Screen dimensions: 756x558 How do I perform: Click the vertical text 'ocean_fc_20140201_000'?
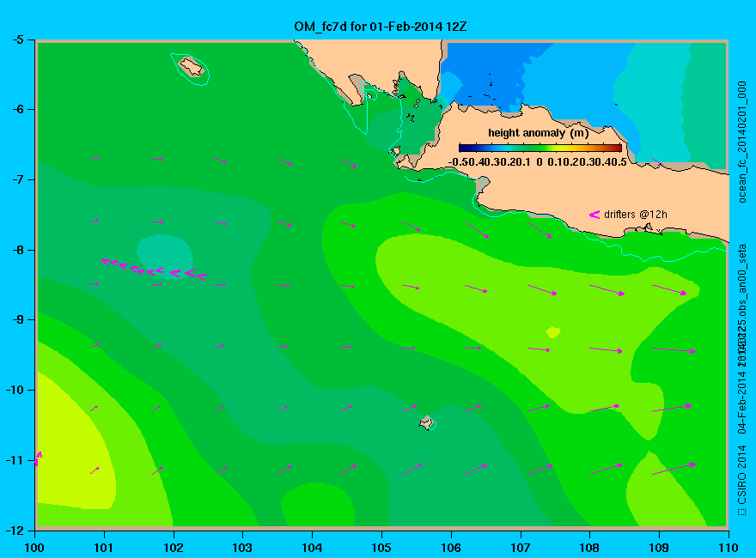pos(742,143)
